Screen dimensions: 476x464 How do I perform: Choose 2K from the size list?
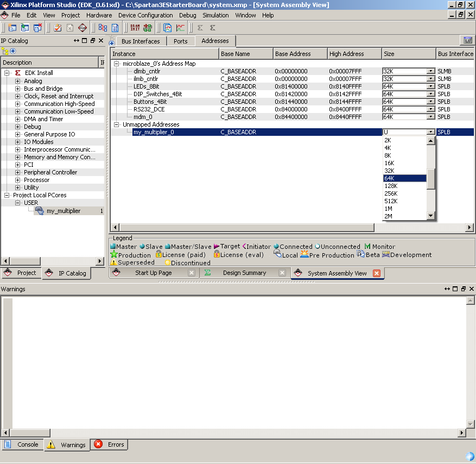click(405, 140)
